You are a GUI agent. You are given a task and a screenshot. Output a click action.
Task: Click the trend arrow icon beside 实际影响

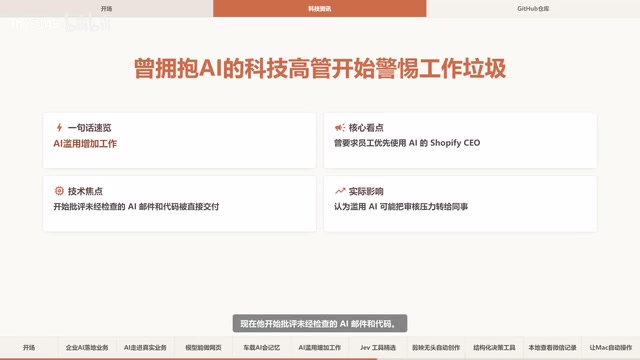point(340,191)
